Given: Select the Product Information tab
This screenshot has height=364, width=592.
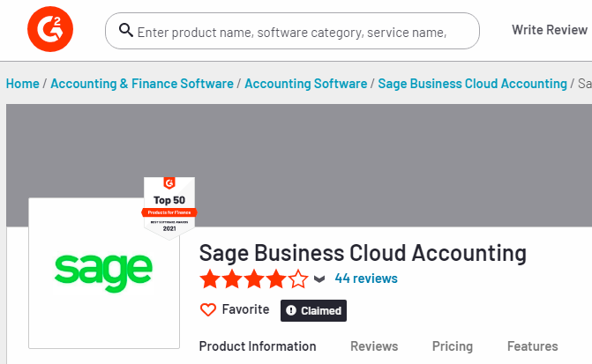Looking at the screenshot, I should 258,346.
